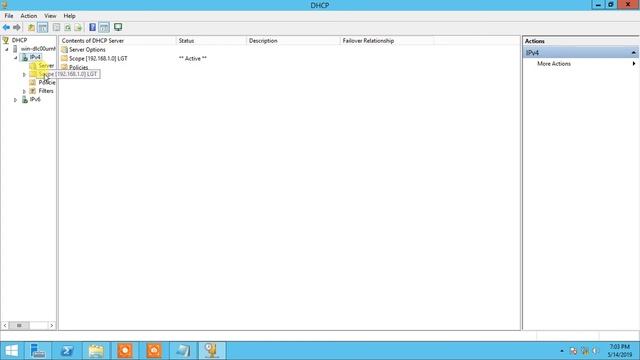Viewport: 640px width, 360px height.
Task: Select the DHCP root node in tree
Action: [19, 40]
